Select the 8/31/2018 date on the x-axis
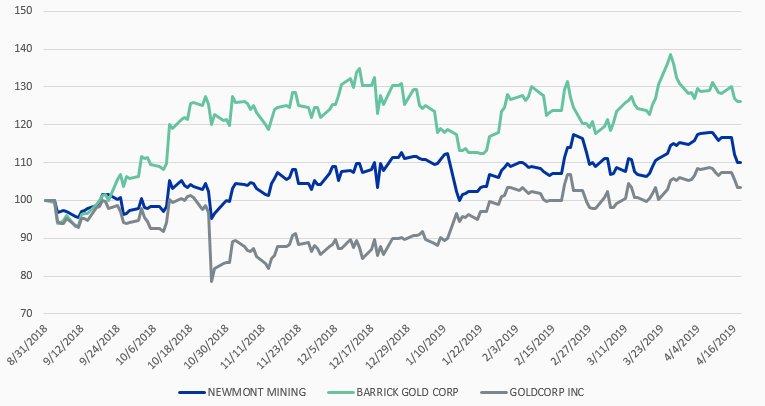The width and height of the screenshot is (765, 406). (x=28, y=345)
